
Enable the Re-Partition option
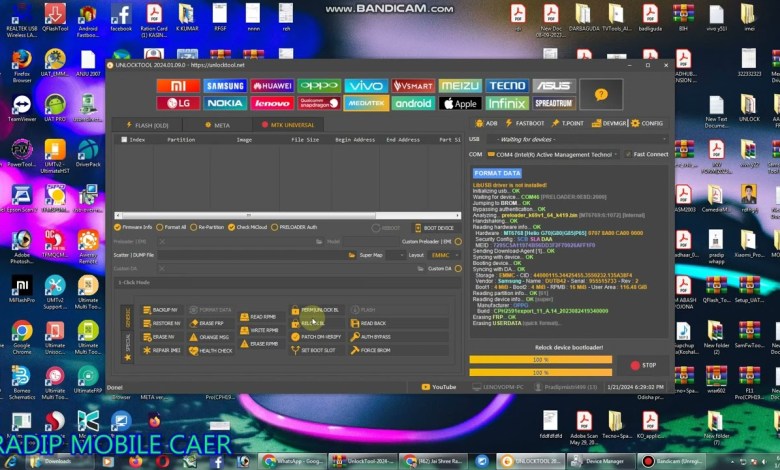207,227
